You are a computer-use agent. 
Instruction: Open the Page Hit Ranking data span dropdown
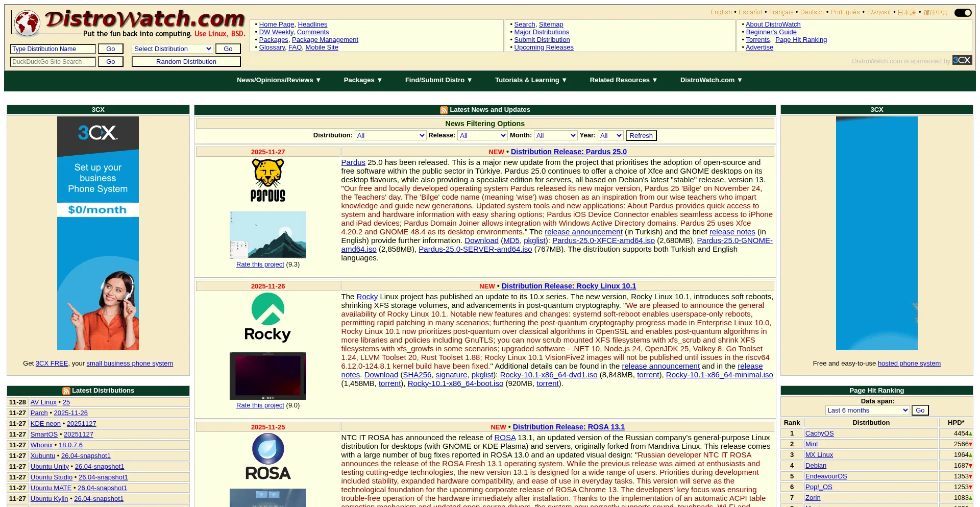867,411
